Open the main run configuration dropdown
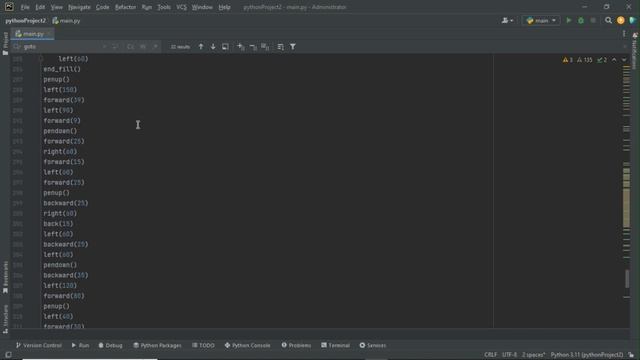The height and width of the screenshot is (360, 640). 541,20
